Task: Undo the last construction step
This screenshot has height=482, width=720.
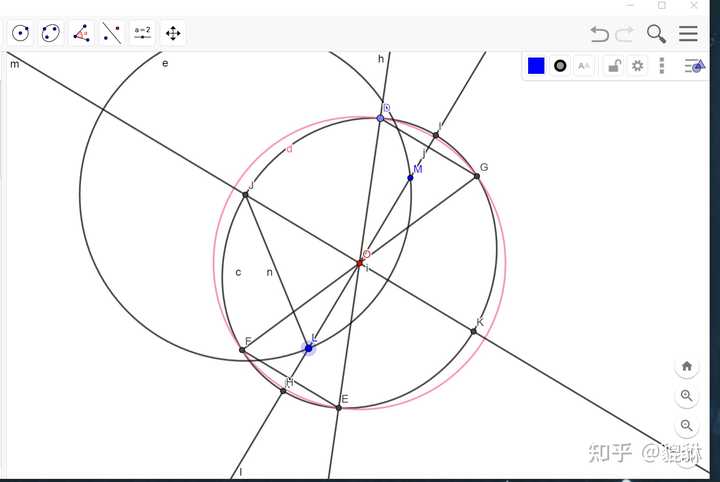Action: (599, 34)
